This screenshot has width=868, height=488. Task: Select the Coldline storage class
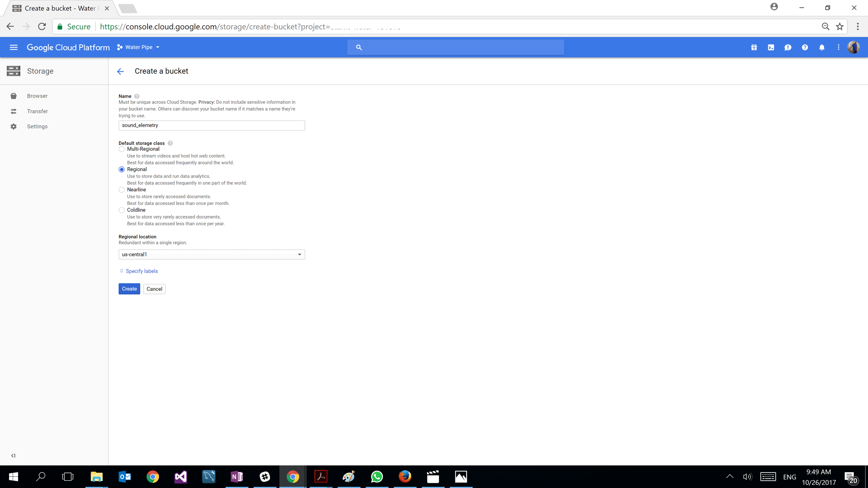pyautogui.click(x=122, y=210)
